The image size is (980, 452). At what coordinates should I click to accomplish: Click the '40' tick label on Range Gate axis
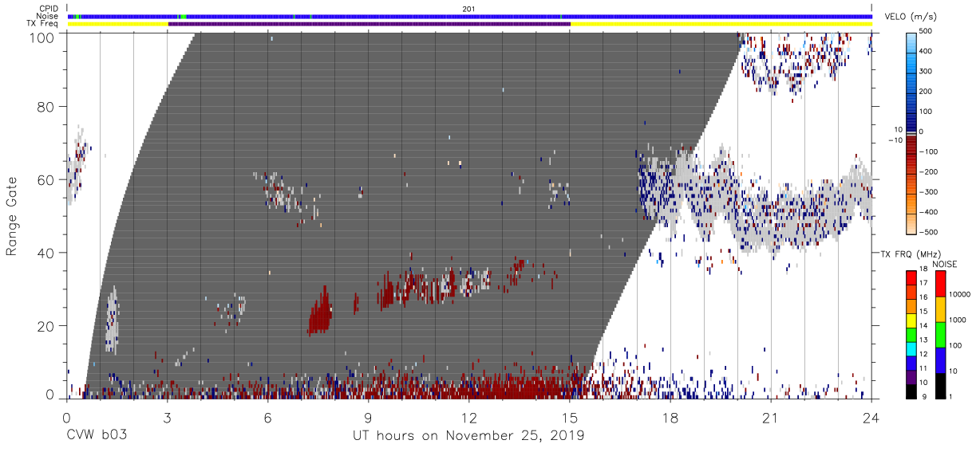tap(45, 252)
